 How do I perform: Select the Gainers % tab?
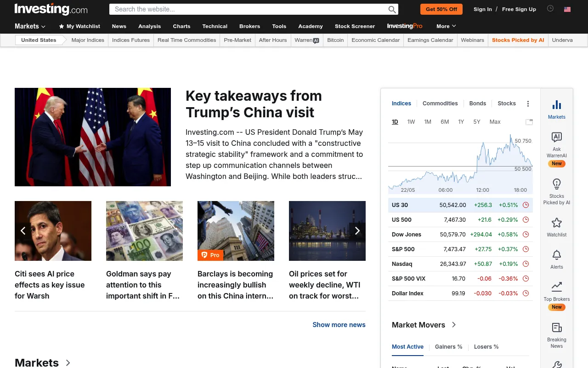tap(449, 347)
